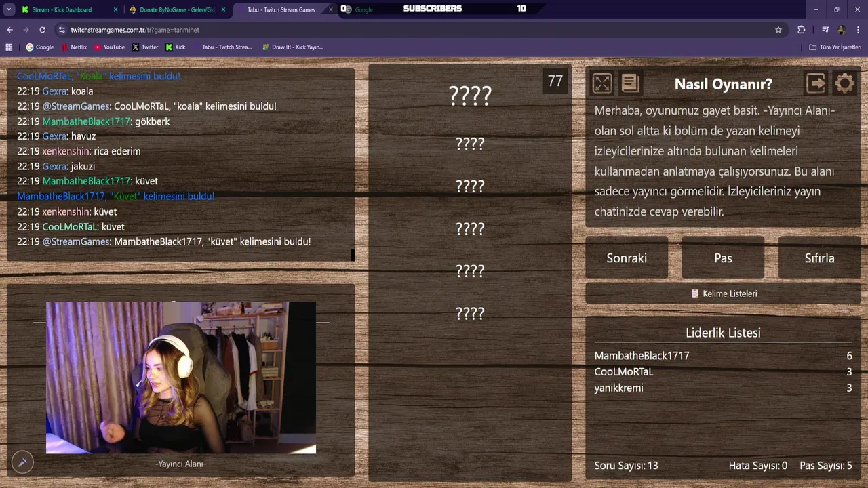Minimize the browser window
Viewport: 868px width, 488px height.
[816, 9]
